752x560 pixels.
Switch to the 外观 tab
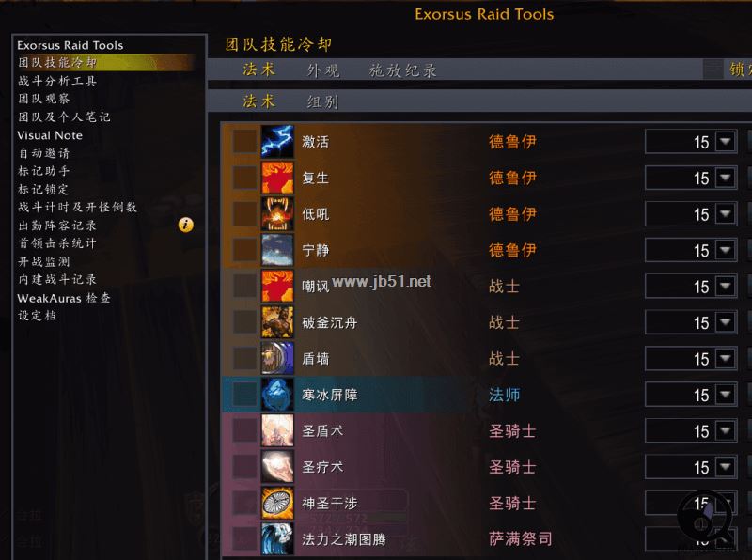(323, 70)
